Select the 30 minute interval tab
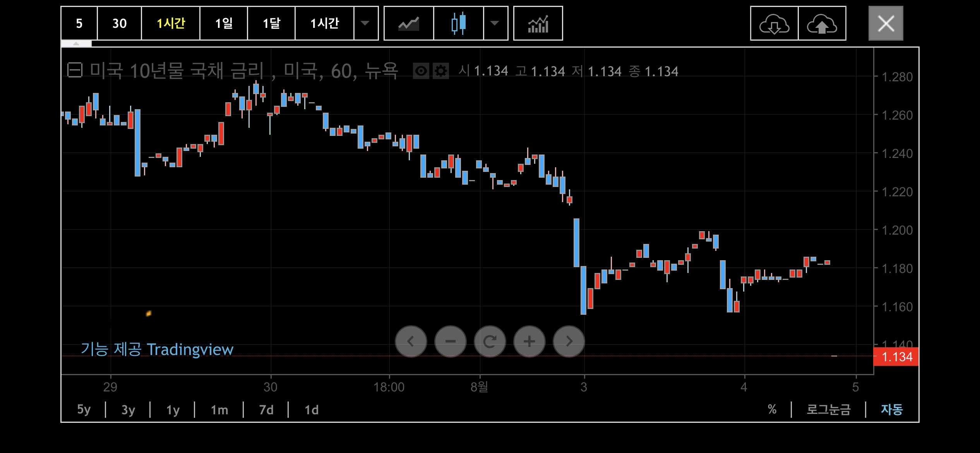The image size is (980, 453). coord(119,24)
